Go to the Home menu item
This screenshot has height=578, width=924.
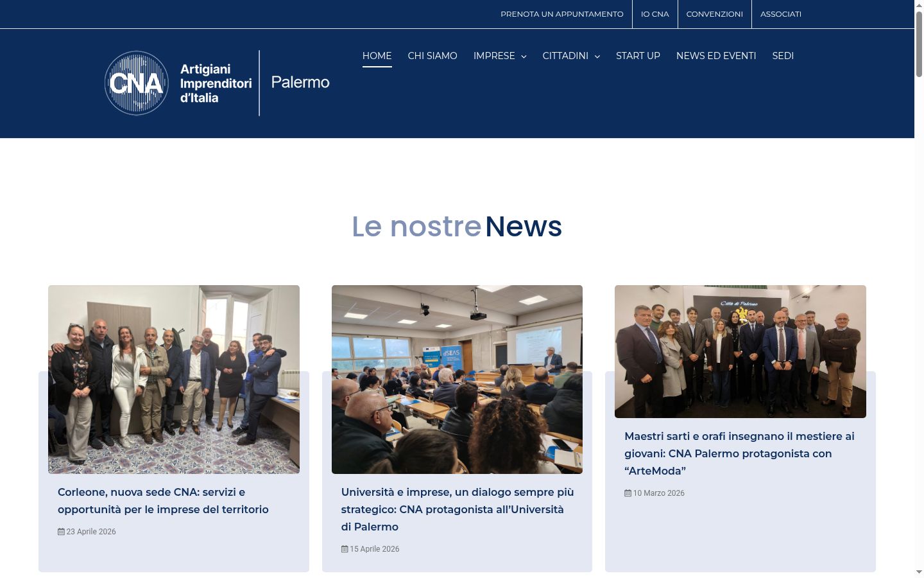click(377, 56)
